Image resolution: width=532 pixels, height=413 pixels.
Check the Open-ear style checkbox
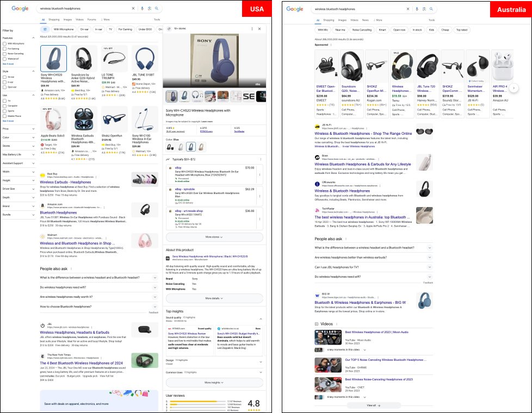click(4, 87)
